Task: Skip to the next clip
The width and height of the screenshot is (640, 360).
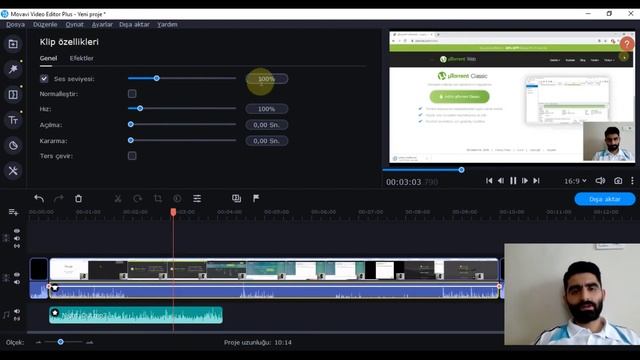Action: pyautogui.click(x=536, y=180)
